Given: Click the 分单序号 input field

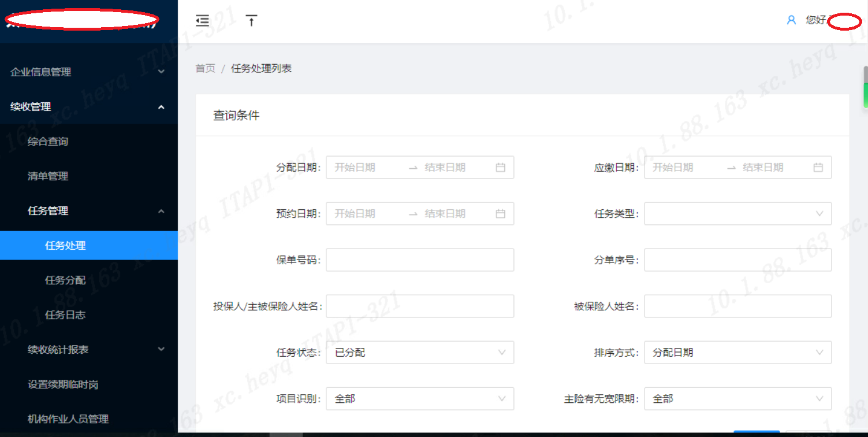Looking at the screenshot, I should (x=738, y=260).
